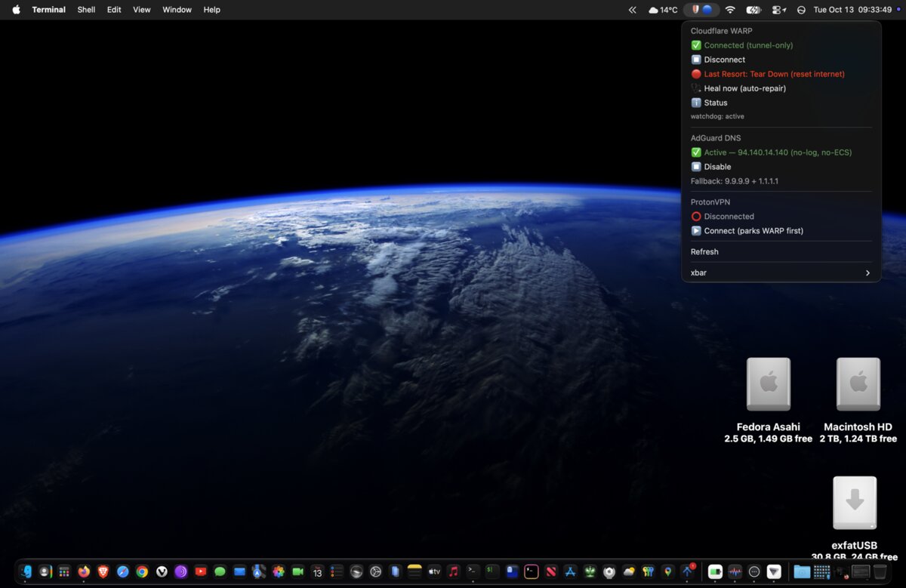Disconnect Cloudflare WARP
The width and height of the screenshot is (906, 588).
pos(781,60)
